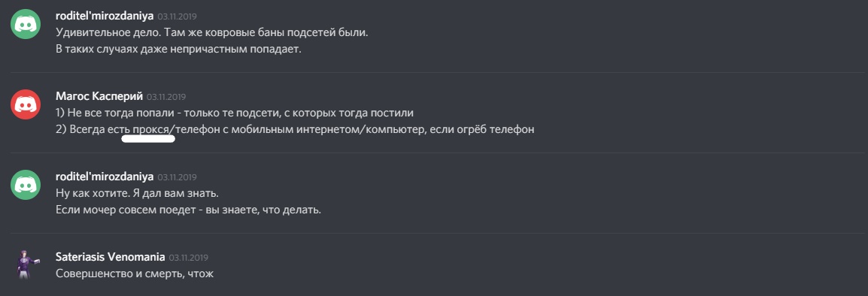
Task: Click the timestamp beside Sateriasis Venomania
Action: [188, 257]
